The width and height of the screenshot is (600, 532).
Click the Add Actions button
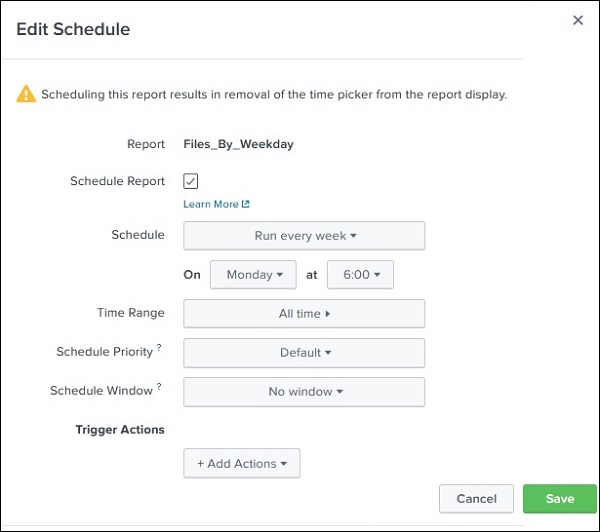tap(242, 463)
